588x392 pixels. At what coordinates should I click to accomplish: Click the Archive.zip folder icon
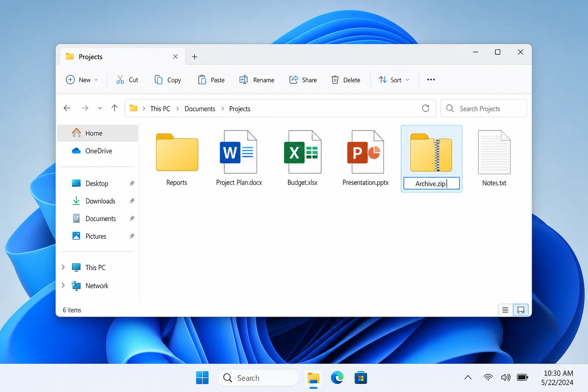[x=431, y=152]
